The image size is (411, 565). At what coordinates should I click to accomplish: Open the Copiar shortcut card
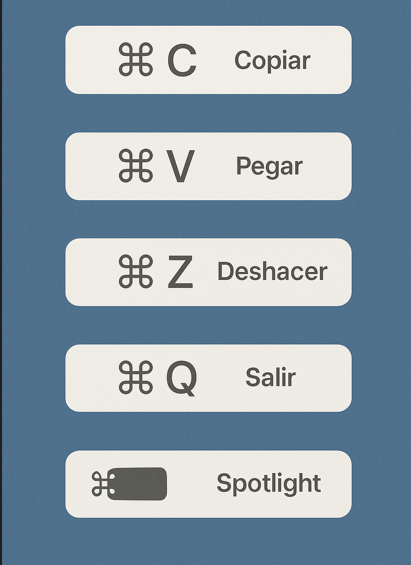208,60
